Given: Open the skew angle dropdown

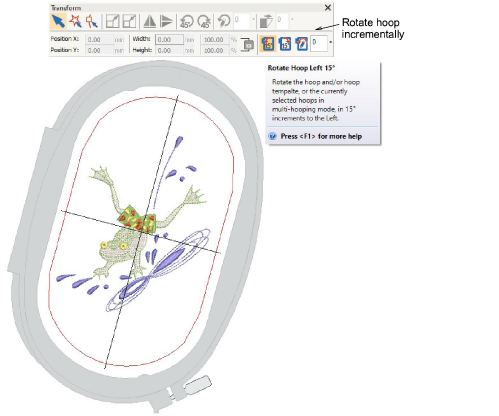Looking at the screenshot, I should click(292, 19).
